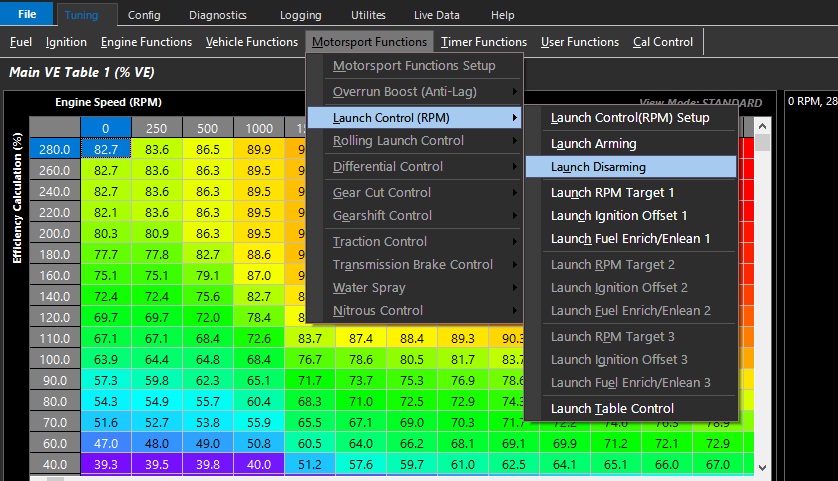Image resolution: width=838 pixels, height=481 pixels.
Task: Open Launch Ignition Offset 3
Action: tap(631, 360)
